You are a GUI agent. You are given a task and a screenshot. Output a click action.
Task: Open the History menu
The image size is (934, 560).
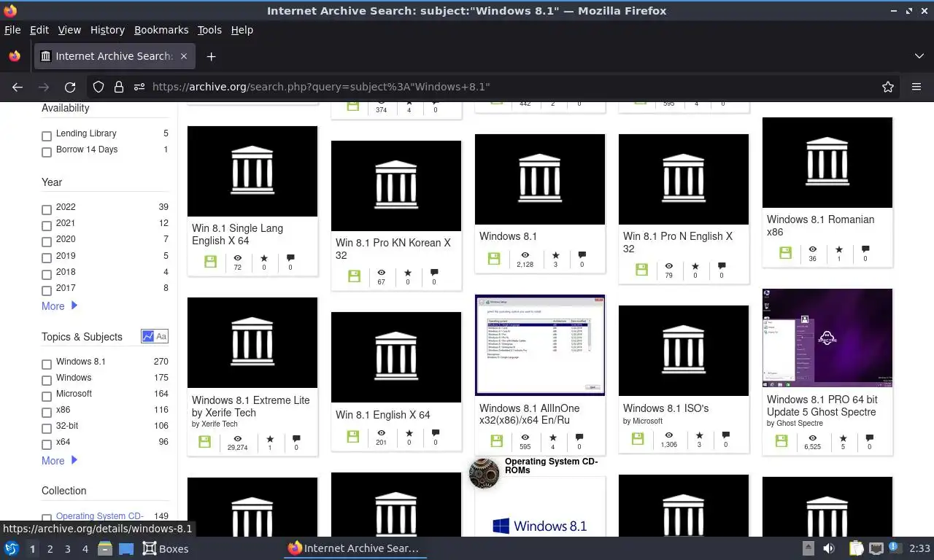point(107,30)
